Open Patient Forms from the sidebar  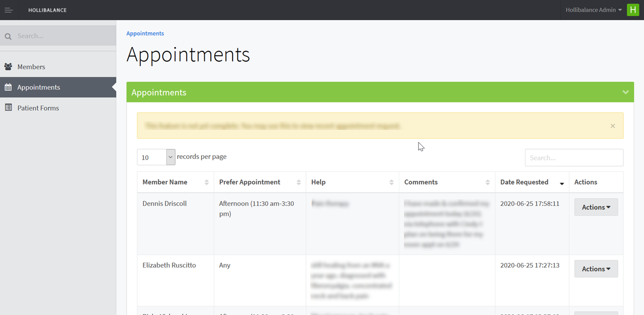click(x=38, y=108)
